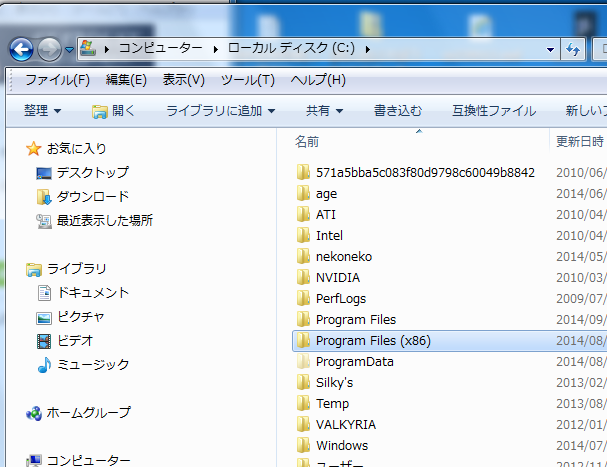Open ダウンロード in favorites

pyautogui.click(x=93, y=196)
